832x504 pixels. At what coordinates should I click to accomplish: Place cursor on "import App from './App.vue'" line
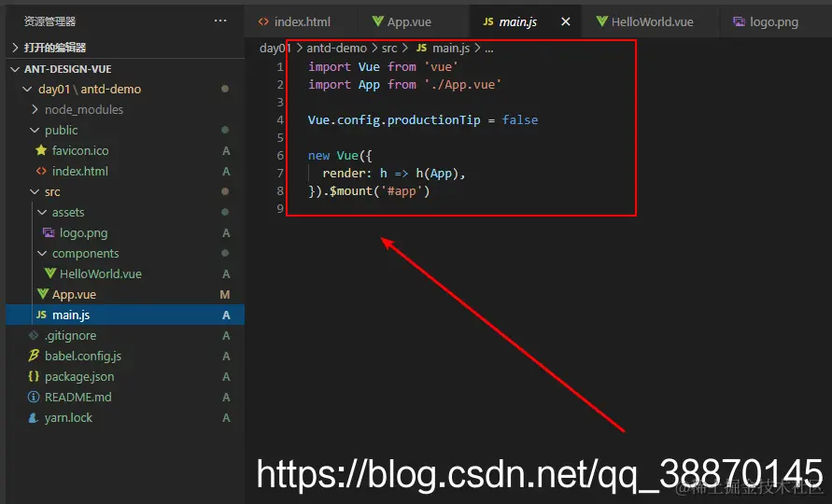coord(404,85)
